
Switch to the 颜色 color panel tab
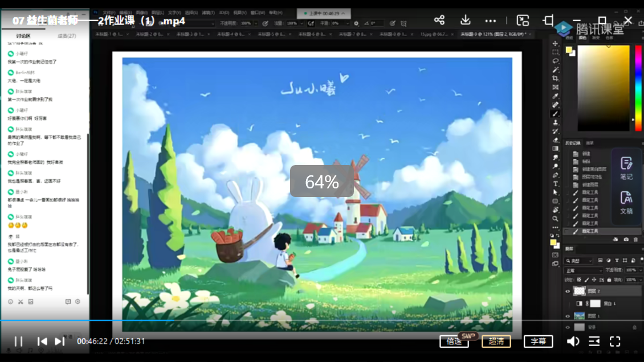coord(582,38)
